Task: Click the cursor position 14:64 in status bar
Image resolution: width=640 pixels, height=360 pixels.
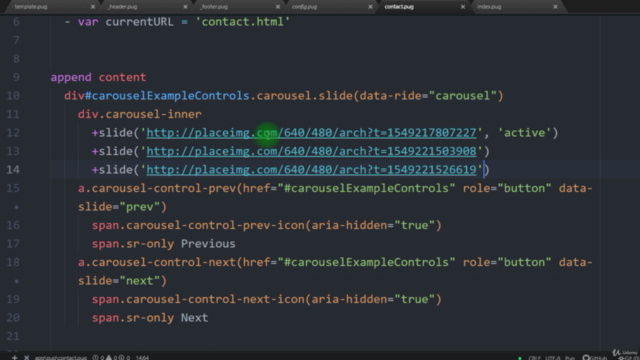Action: point(142,358)
